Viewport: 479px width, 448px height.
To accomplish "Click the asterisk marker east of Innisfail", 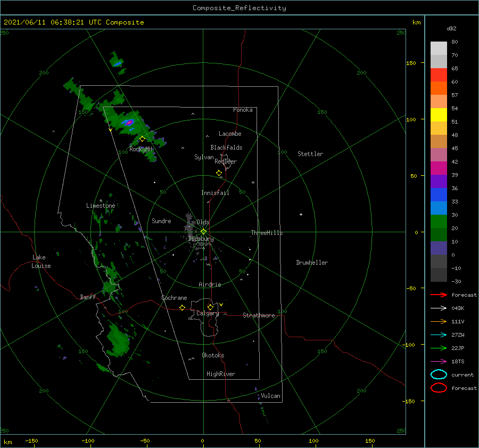I will click(x=253, y=183).
